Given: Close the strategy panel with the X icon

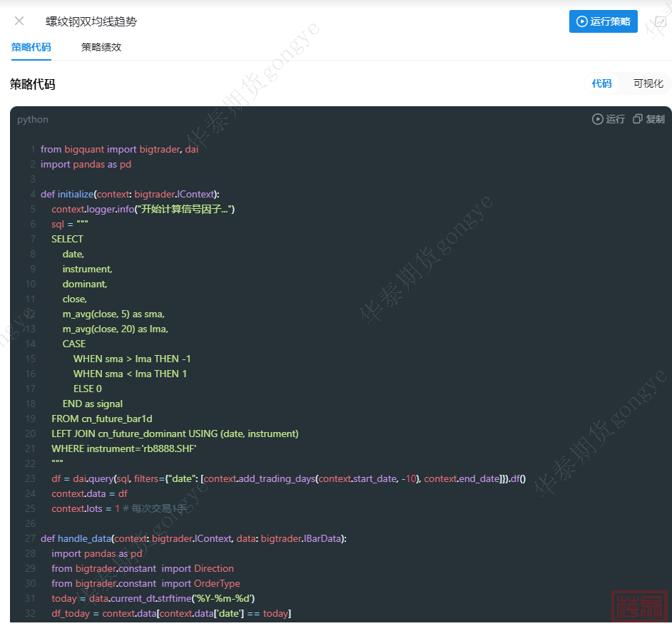Looking at the screenshot, I should (19, 21).
